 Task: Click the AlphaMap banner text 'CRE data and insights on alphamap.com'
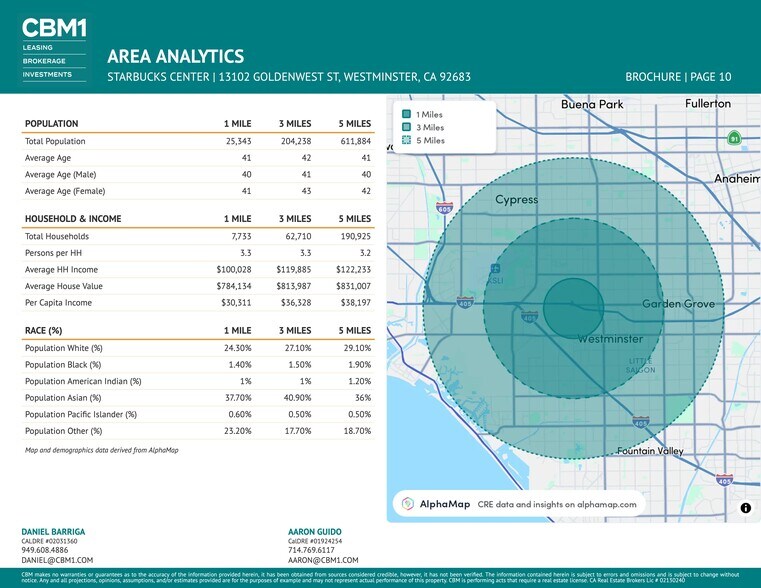(x=557, y=504)
